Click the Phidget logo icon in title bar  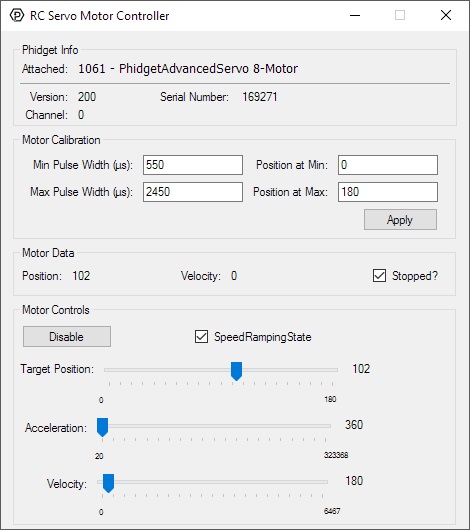pos(17,15)
